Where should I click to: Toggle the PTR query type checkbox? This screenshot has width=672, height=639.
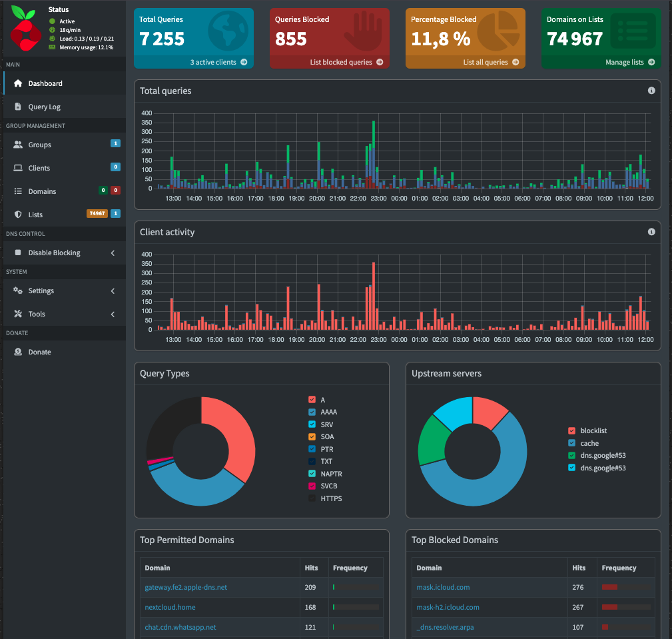[x=312, y=449]
